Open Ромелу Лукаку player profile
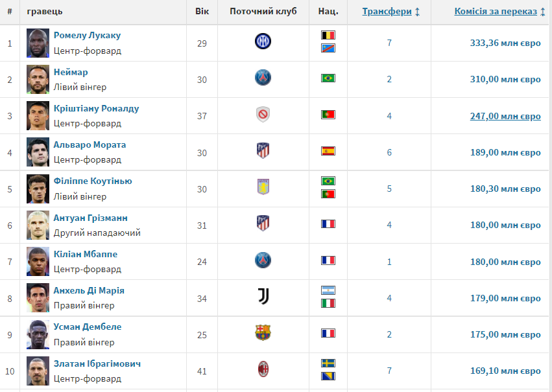552x392 pixels. coord(87,36)
